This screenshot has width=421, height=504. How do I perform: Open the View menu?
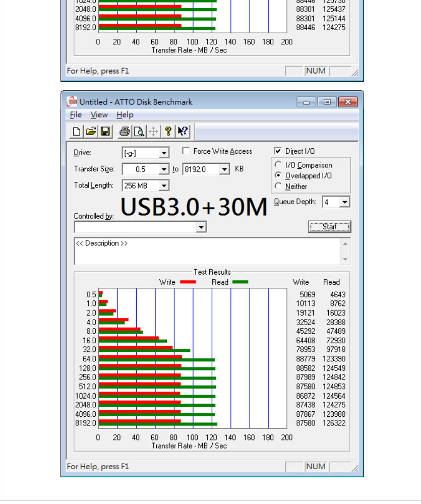pos(99,115)
